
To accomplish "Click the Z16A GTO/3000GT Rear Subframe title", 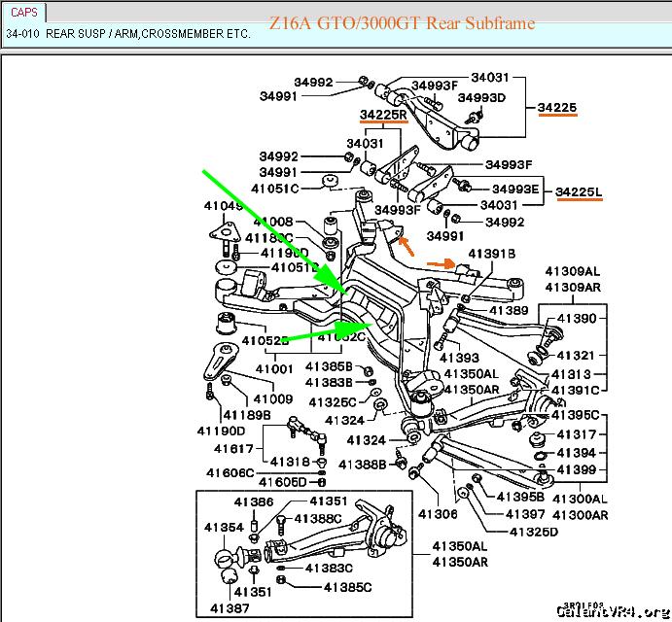I will click(401, 23).
